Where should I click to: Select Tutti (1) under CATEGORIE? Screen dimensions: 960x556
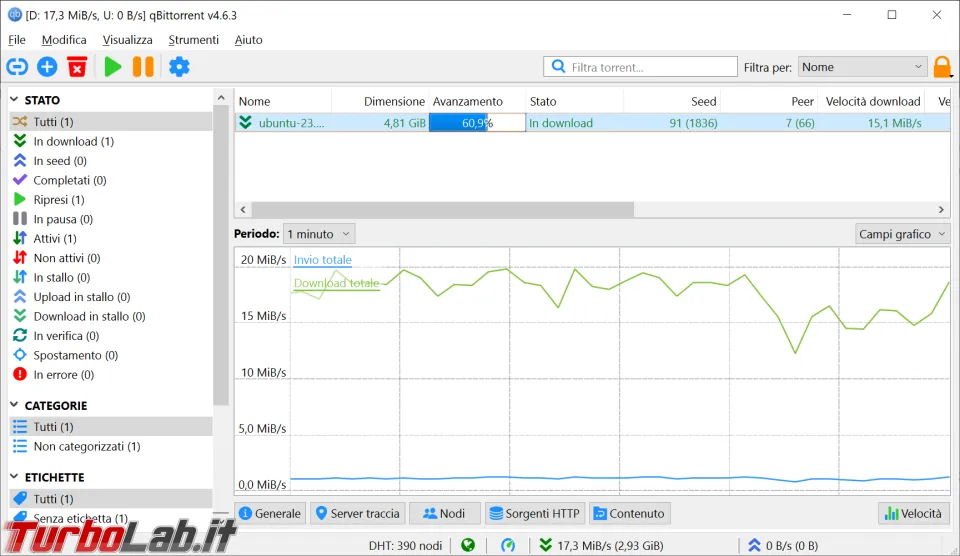coord(111,427)
